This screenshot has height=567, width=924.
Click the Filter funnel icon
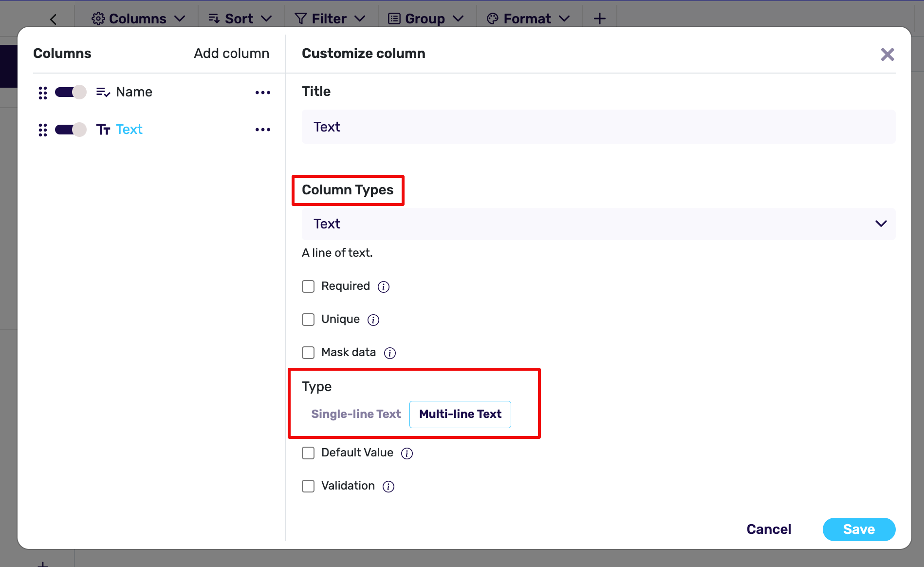[x=300, y=18]
